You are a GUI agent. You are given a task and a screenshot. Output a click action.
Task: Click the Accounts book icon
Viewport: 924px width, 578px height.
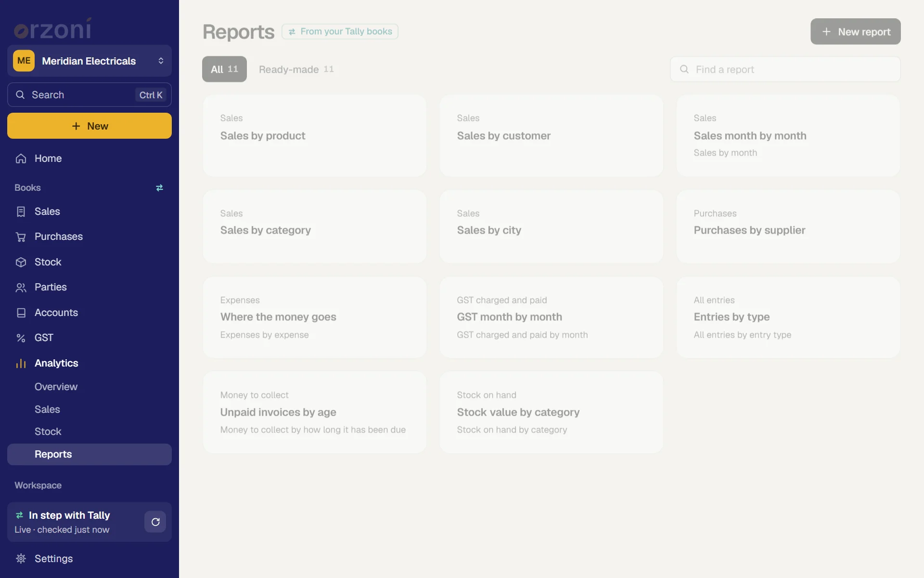[21, 313]
